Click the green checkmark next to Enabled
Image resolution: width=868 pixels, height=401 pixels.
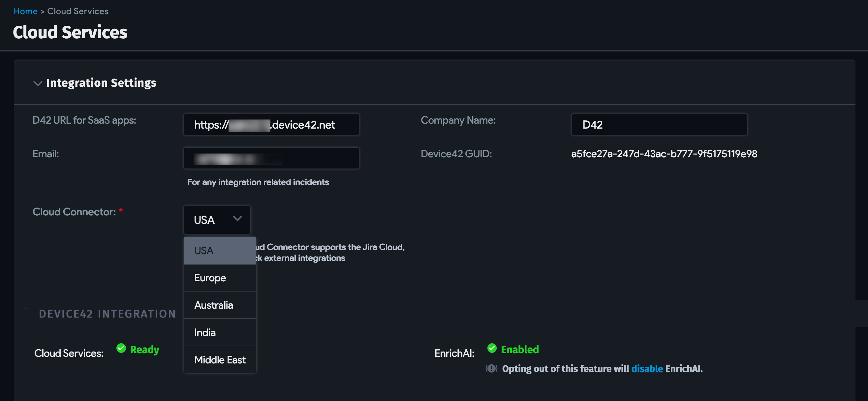click(492, 348)
